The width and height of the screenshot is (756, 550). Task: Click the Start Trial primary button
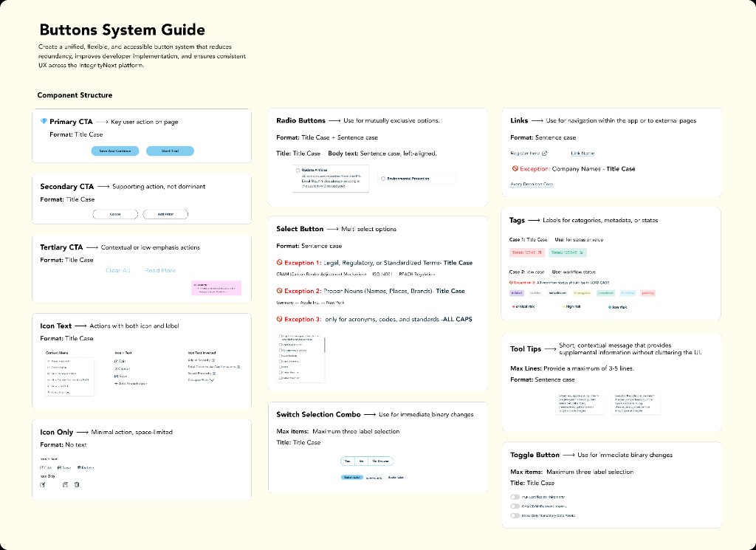(170, 151)
